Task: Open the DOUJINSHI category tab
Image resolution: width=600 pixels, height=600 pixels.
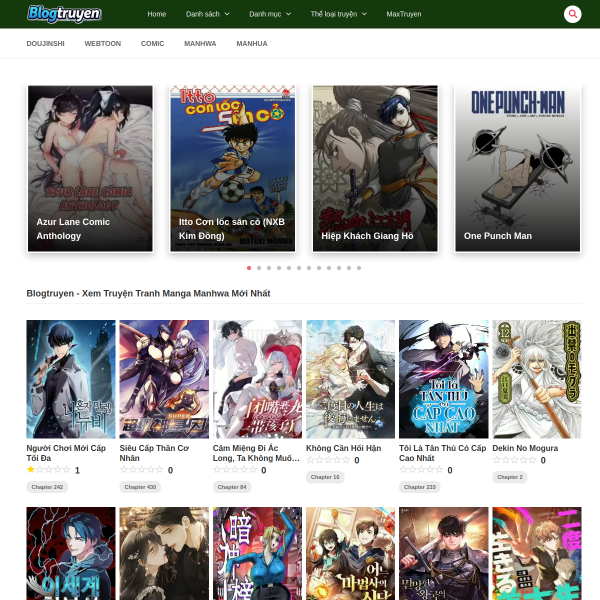Action: [46, 44]
